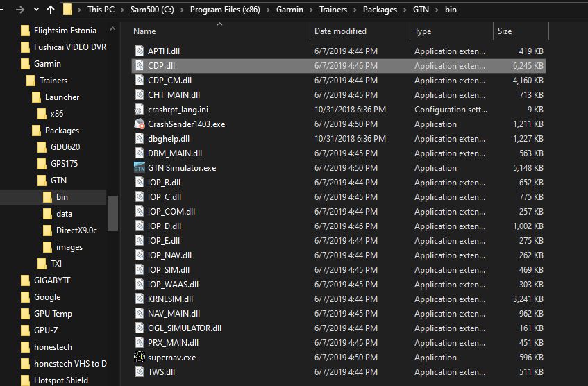Click the GPS175 folder icon in tree
This screenshot has height=386, width=588.
pyautogui.click(x=42, y=164)
